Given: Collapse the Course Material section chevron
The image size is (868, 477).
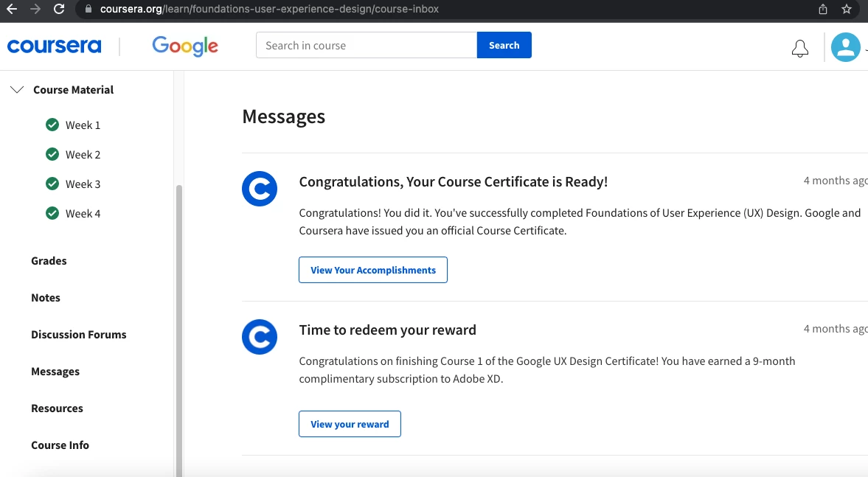Looking at the screenshot, I should (17, 90).
